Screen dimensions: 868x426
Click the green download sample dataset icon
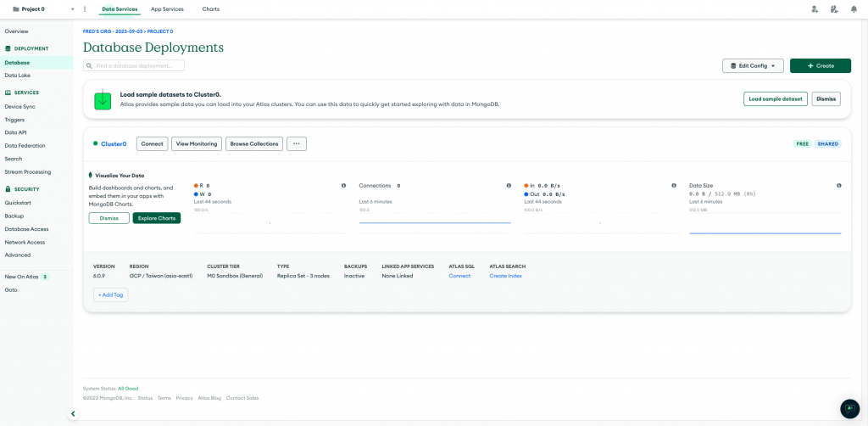pos(103,99)
